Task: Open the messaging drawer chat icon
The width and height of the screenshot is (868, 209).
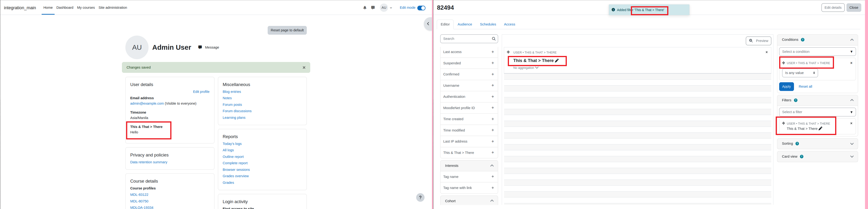Action: (373, 8)
